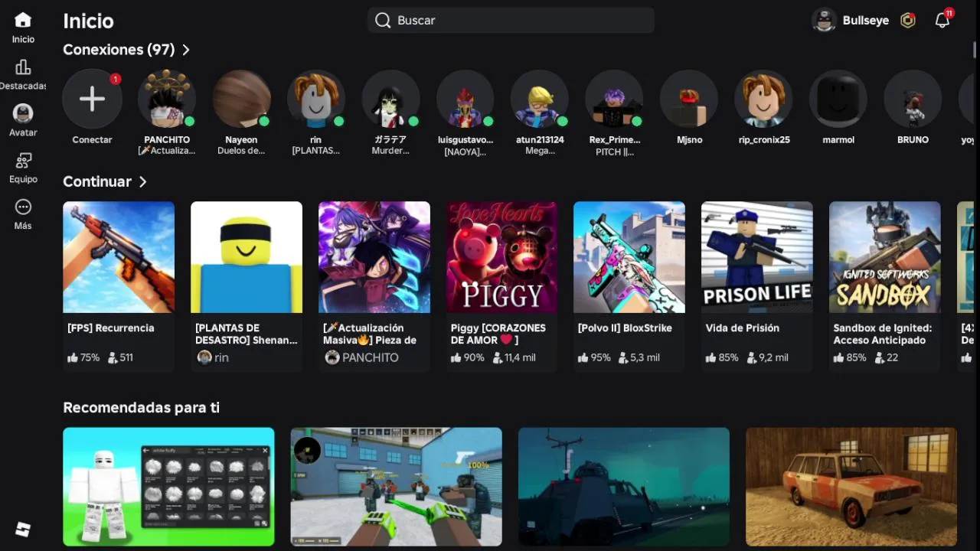This screenshot has height=551, width=980.
Task: Open recommended night armored vehicle thumbnail
Action: tap(624, 487)
